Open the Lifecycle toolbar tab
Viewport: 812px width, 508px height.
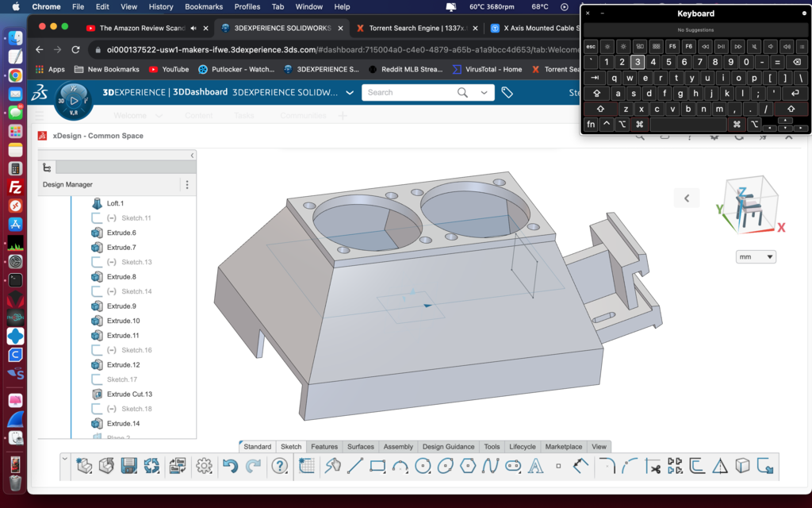(522, 446)
